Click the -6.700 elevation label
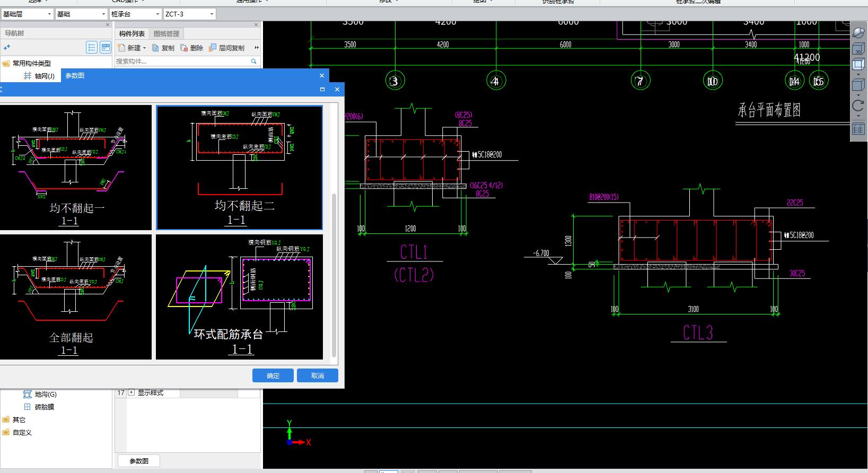Viewport: 868px width, 473px height. 541,253
